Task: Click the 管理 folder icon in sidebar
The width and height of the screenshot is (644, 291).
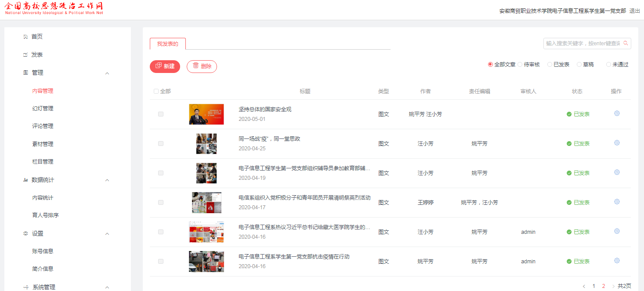Action: click(x=25, y=73)
